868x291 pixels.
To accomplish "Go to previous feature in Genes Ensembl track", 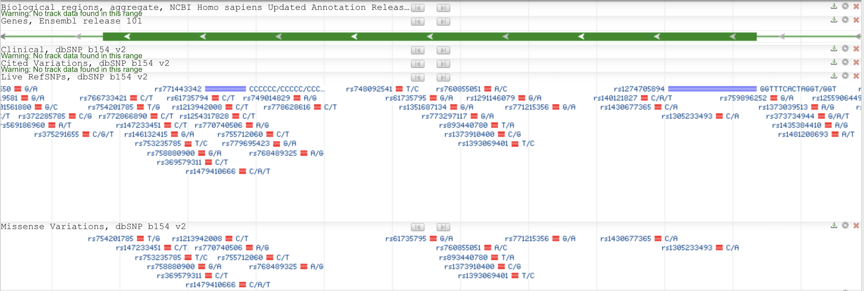I will 418,22.
